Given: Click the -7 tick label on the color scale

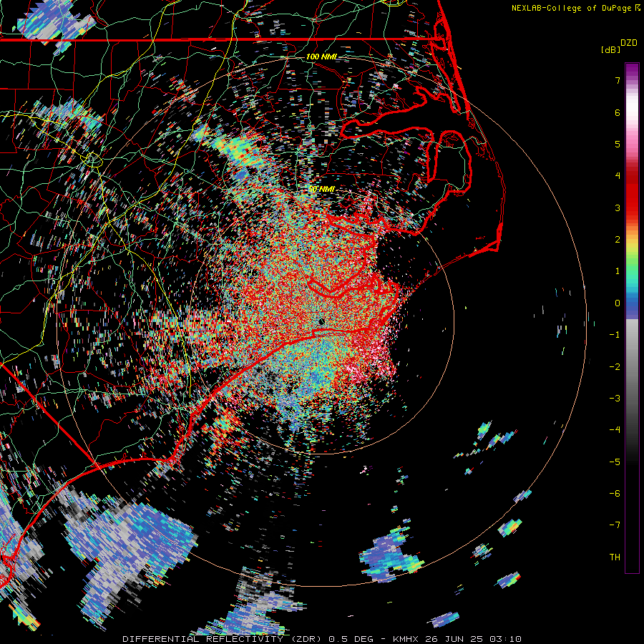Looking at the screenshot, I should click(615, 525).
